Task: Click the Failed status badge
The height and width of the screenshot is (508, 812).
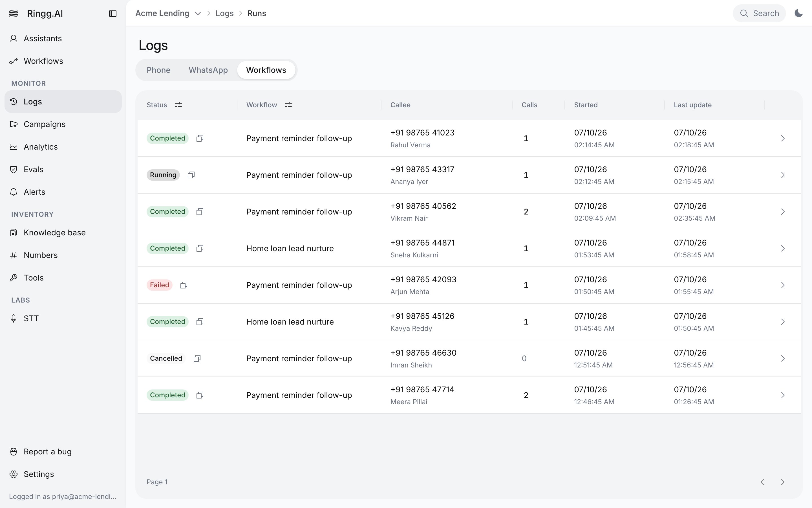Action: pos(159,285)
